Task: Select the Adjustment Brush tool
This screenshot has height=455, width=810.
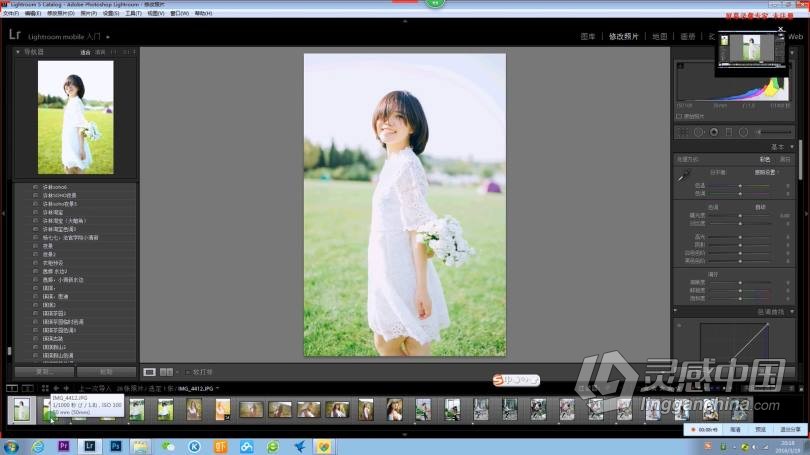Action: coord(773,133)
